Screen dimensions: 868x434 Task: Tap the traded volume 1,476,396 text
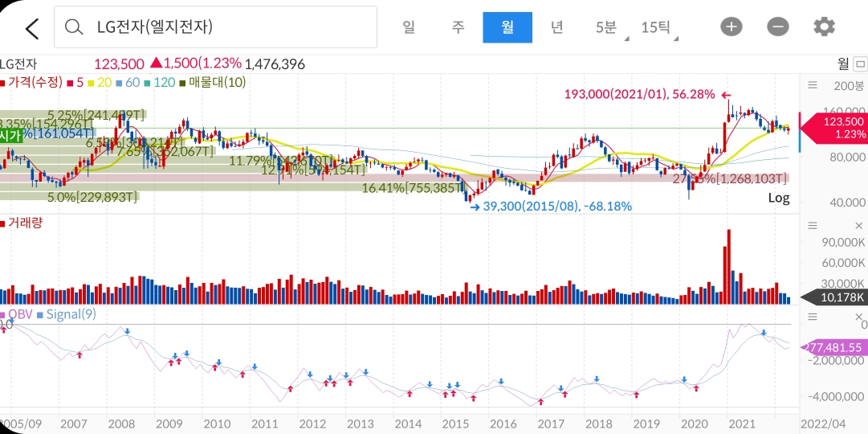tap(275, 64)
